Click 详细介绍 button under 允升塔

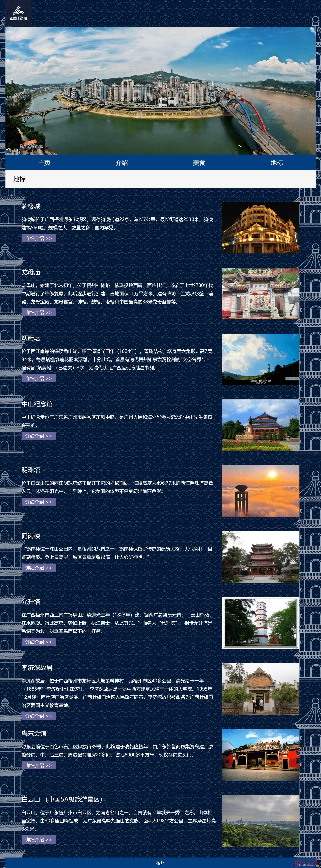pos(39,642)
